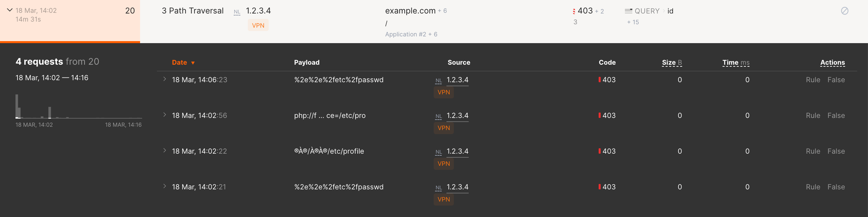This screenshot has width=868, height=217.
Task: Expand the 14:02:22 request details
Action: (x=164, y=151)
